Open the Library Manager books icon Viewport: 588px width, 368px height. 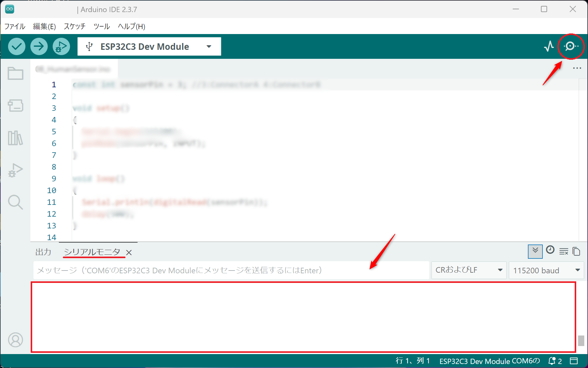[x=15, y=138]
